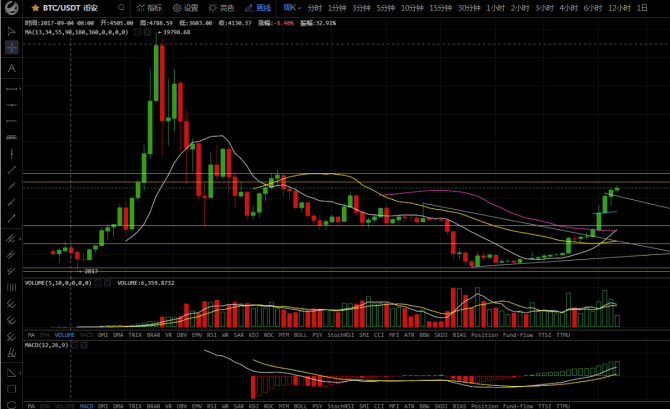Select the cursor pointer tool in left sidebar
The image size is (670, 409).
(x=11, y=30)
